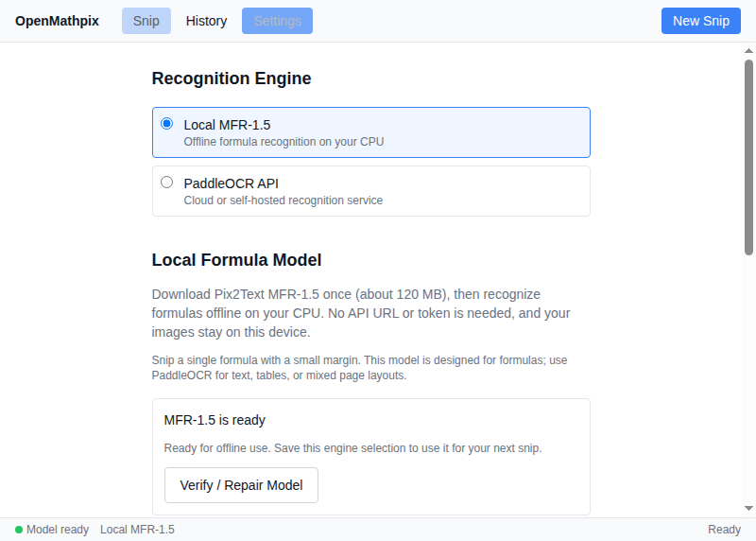The height and width of the screenshot is (541, 756).
Task: Click the Model ready status text
Action: [58, 530]
